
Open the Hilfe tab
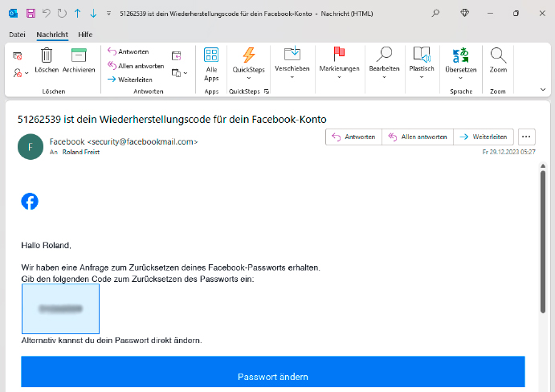[x=85, y=35]
